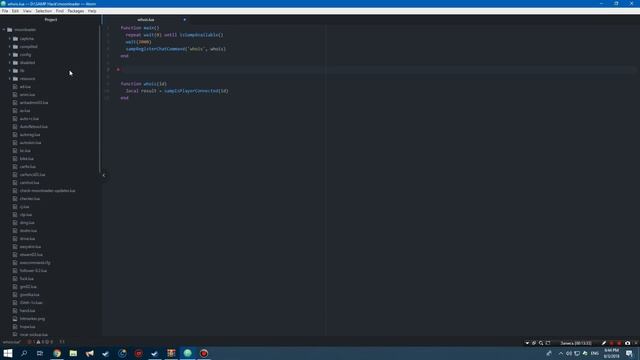Expand the folder between config and lib
Viewport: 640px width, 360px height.
pos(10,63)
